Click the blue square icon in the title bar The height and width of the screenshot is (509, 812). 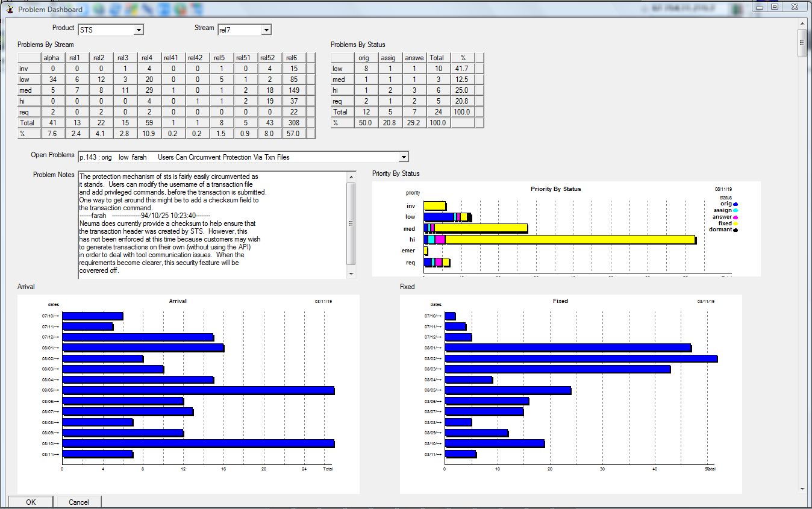coord(163,9)
